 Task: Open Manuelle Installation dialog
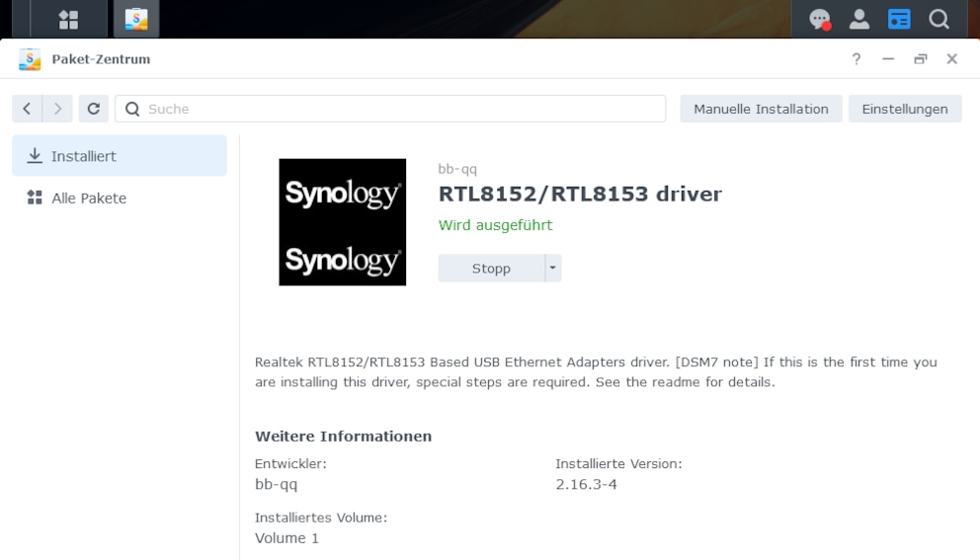coord(762,109)
